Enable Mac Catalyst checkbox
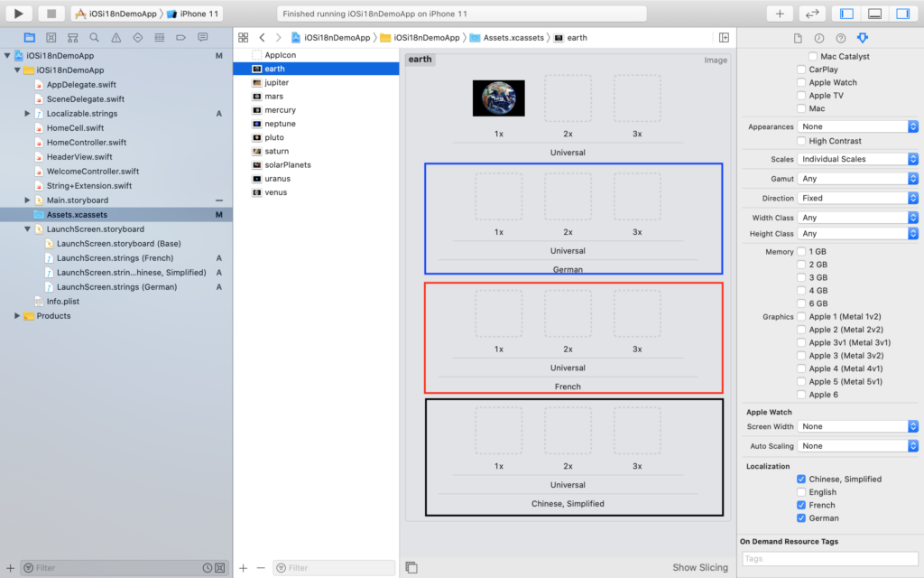924x578 pixels. click(x=813, y=57)
